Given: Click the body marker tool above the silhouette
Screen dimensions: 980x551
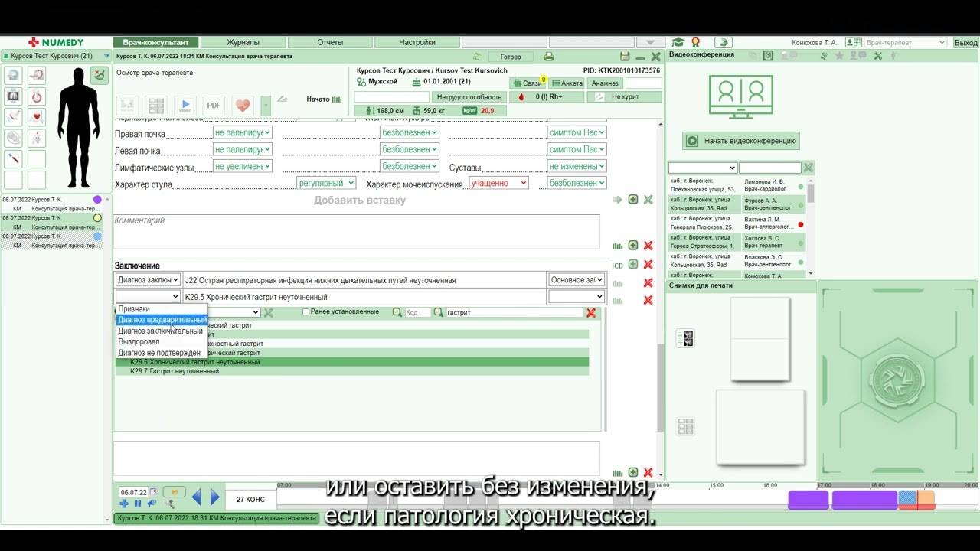Looking at the screenshot, I should tap(100, 75).
